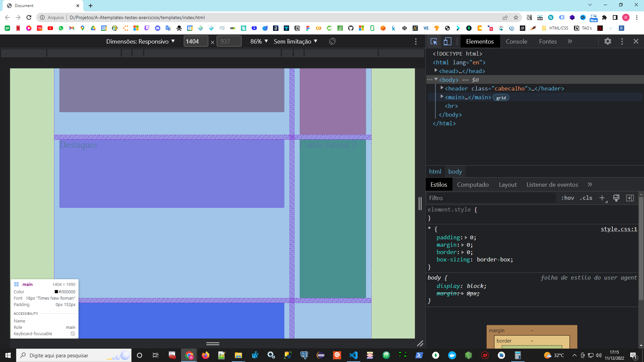Image resolution: width=644 pixels, height=362 pixels.
Task: Open the Chrome side panel icon
Action: 615,17
